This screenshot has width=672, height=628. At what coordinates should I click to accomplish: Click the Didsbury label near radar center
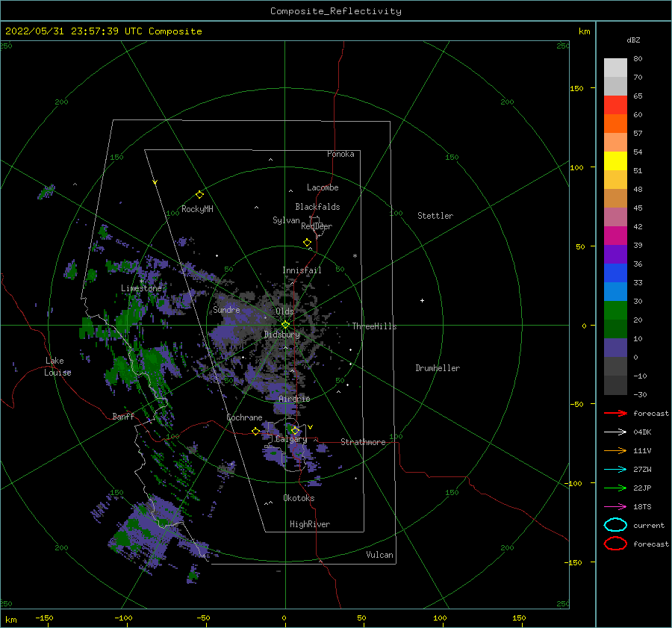[282, 335]
